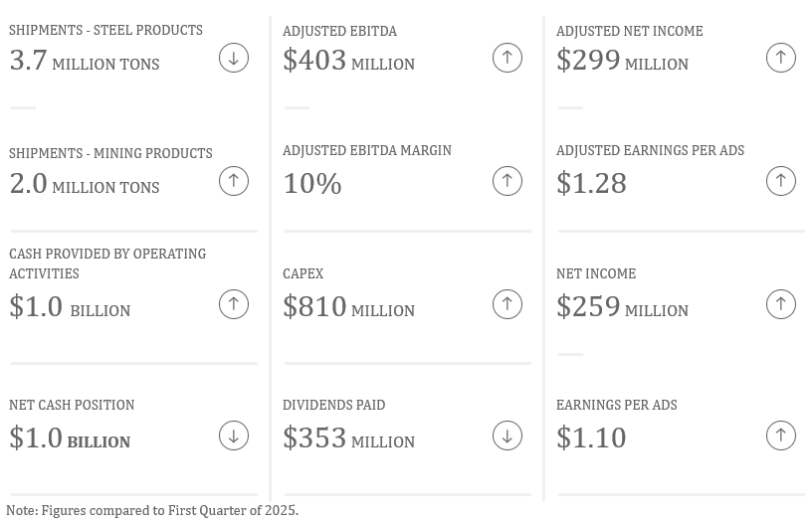Image resolution: width=812 pixels, height=525 pixels.
Task: Click the $810 million CAPEX value
Action: pyautogui.click(x=348, y=307)
